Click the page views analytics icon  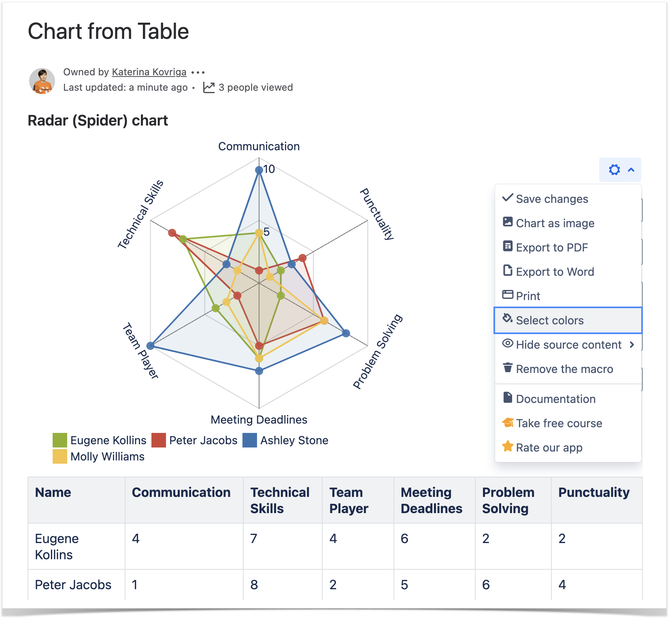[209, 87]
